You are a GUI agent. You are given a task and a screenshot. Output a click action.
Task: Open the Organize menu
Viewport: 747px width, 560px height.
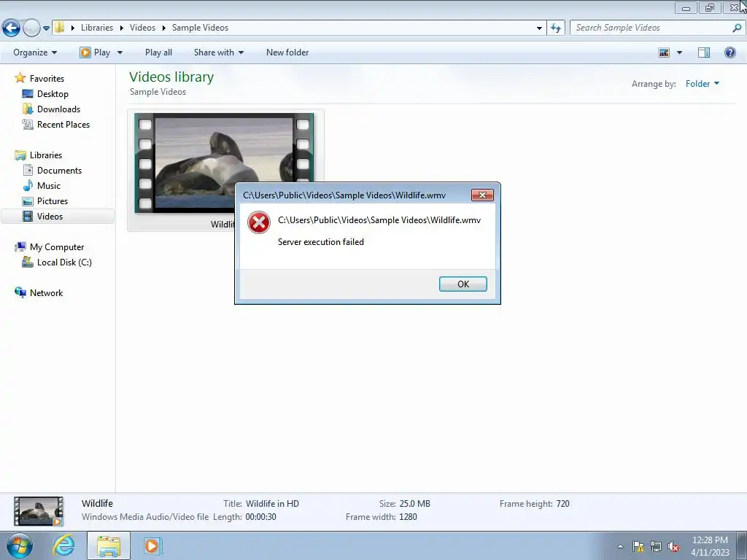point(35,52)
